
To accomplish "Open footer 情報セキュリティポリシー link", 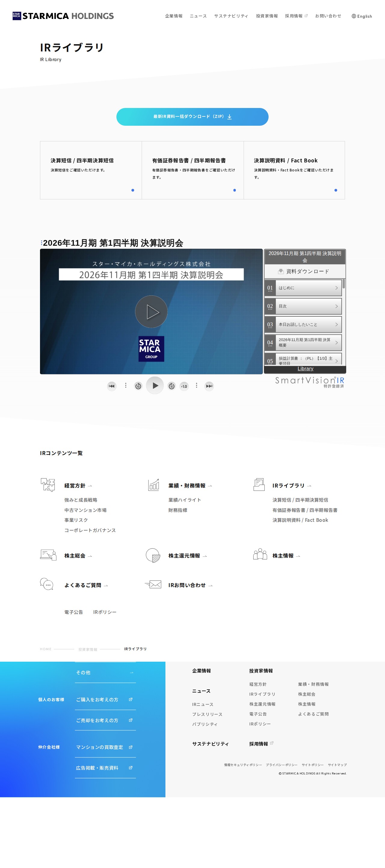I will pyautogui.click(x=243, y=765).
